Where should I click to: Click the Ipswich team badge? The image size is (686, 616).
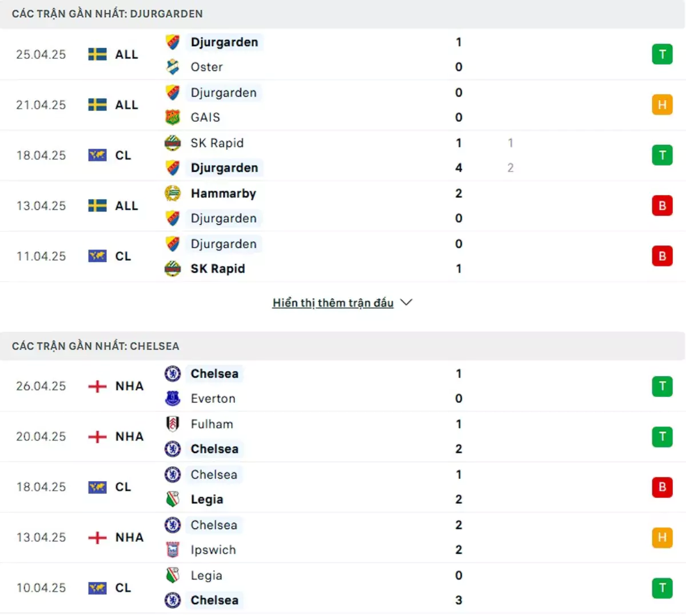click(x=173, y=550)
